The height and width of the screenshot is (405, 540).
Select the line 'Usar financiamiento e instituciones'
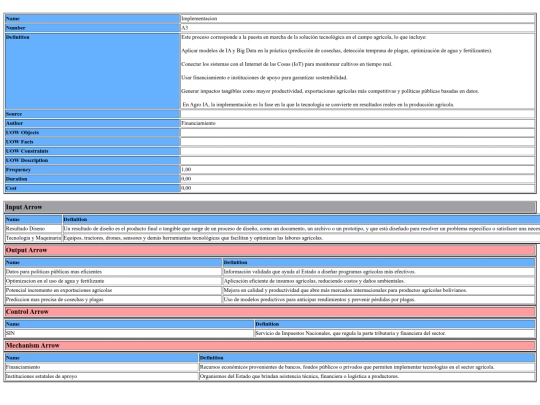[264, 77]
